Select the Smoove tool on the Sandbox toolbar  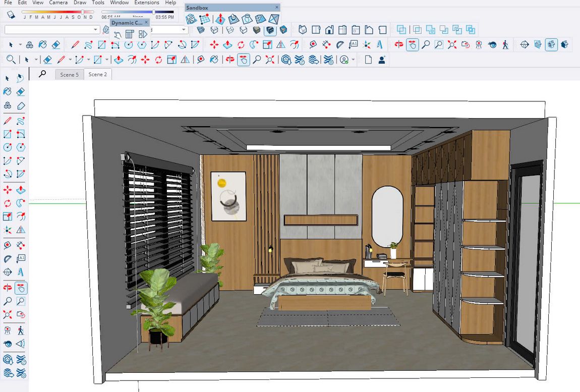click(x=221, y=19)
